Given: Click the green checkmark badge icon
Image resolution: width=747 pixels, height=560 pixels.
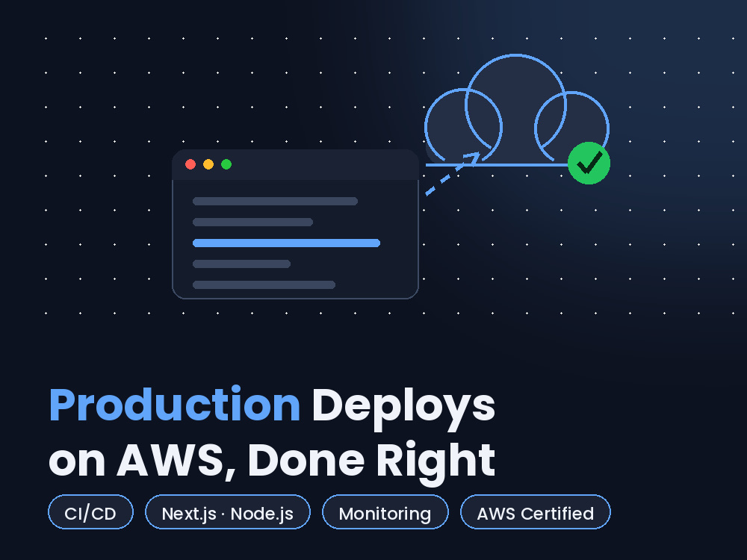Looking at the screenshot, I should [589, 164].
